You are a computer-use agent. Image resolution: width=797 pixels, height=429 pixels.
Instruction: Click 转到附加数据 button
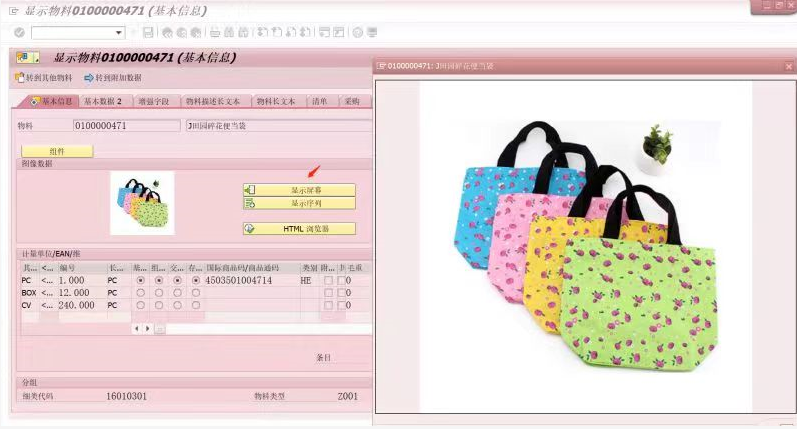113,78
